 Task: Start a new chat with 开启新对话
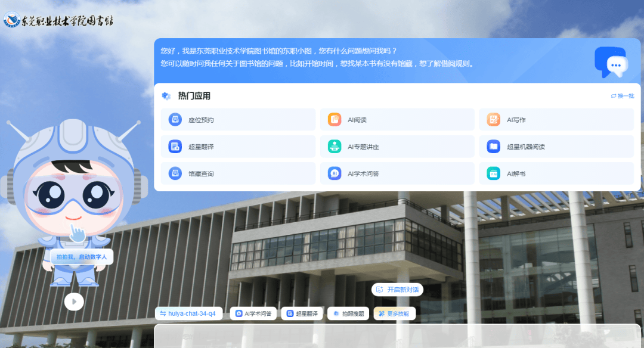[x=397, y=290]
